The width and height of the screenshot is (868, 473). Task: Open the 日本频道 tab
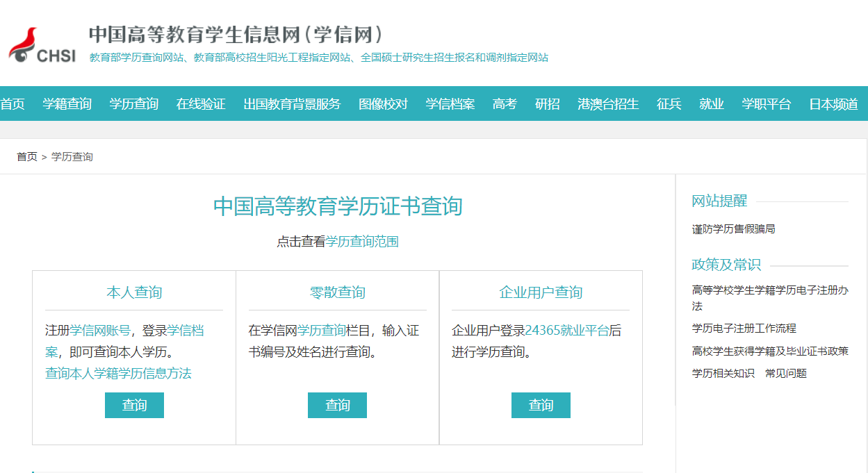pos(833,103)
